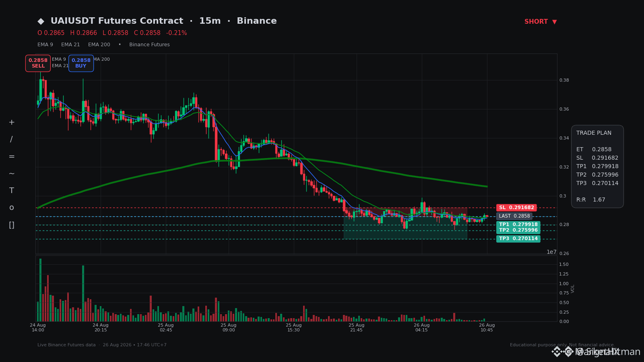Select the trend line slash tool
This screenshot has height=362, width=644.
[x=12, y=140]
